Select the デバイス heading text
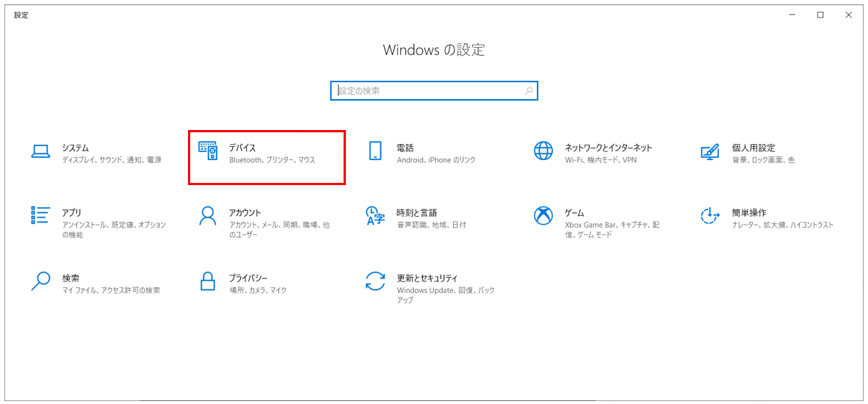 click(242, 148)
